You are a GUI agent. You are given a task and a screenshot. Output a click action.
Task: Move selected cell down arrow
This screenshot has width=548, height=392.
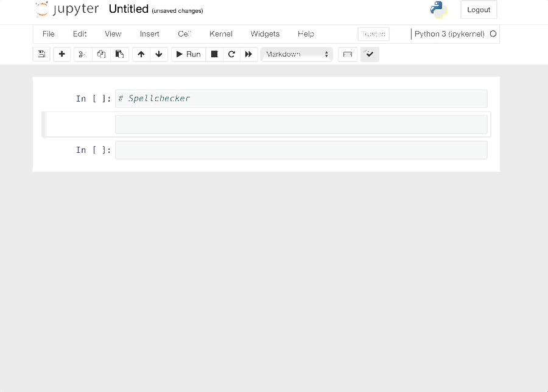coord(159,54)
